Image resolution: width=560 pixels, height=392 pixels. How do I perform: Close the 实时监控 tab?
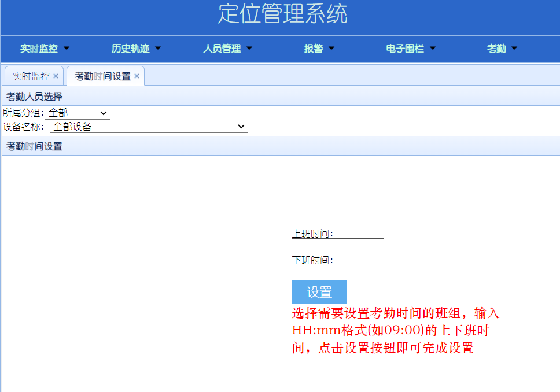click(56, 76)
